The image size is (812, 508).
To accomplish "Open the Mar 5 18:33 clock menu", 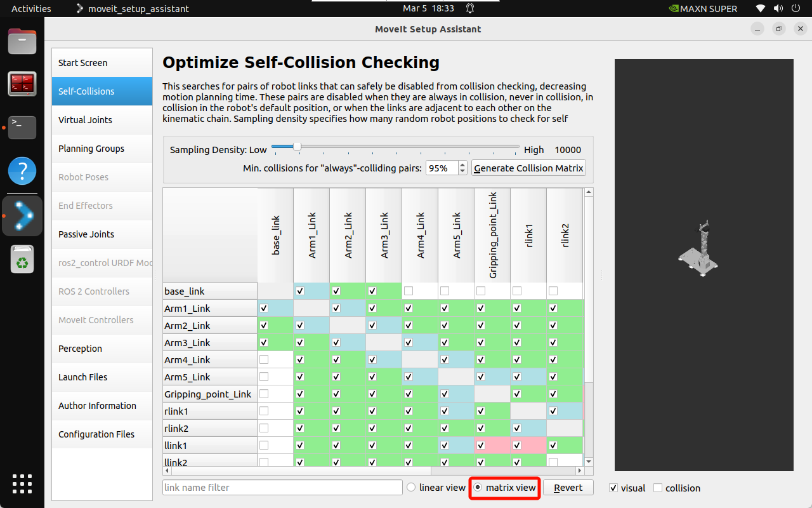I will coord(428,8).
